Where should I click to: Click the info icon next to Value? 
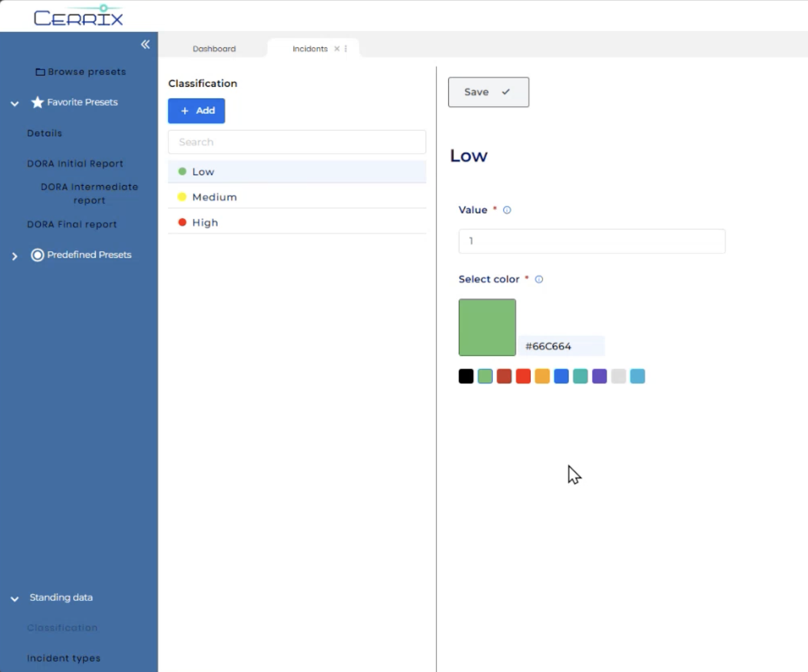507,210
